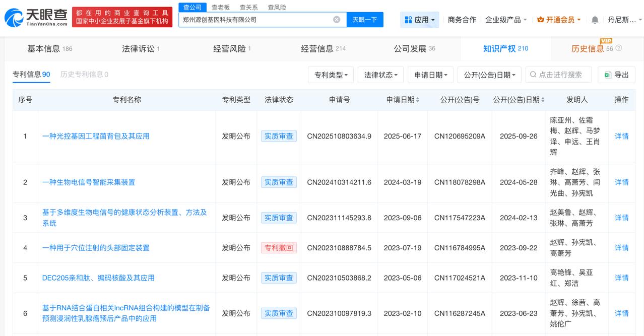This screenshot has width=644, height=336.
Task: Open the 法律诉讼 tab
Action: pos(141,48)
